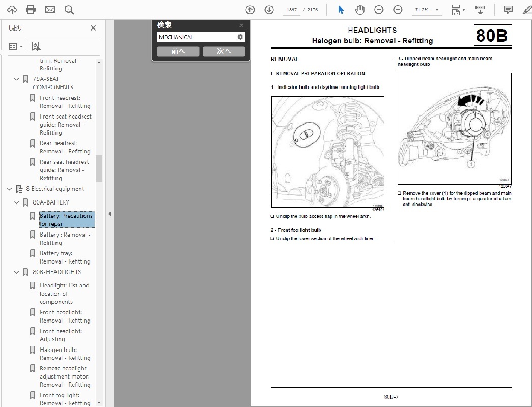
Task: Open the search magnifier tool
Action: (69, 10)
